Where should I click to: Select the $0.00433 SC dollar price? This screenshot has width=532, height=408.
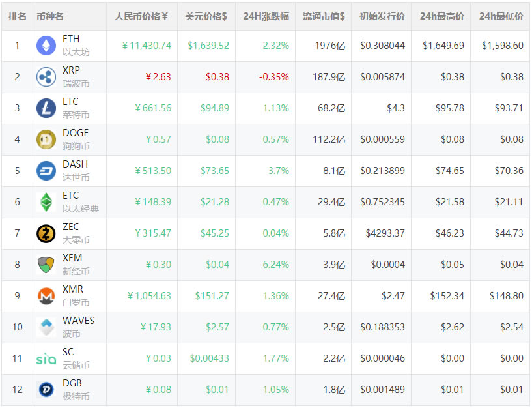pyautogui.click(x=210, y=358)
